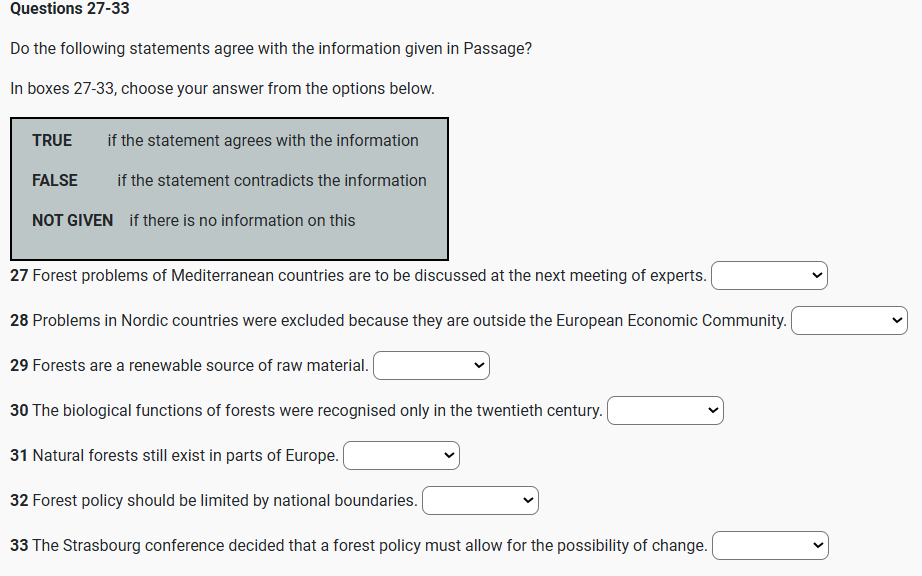Click the 'In boxes 27-33' instruction line
The height and width of the screenshot is (576, 922).
tap(222, 88)
